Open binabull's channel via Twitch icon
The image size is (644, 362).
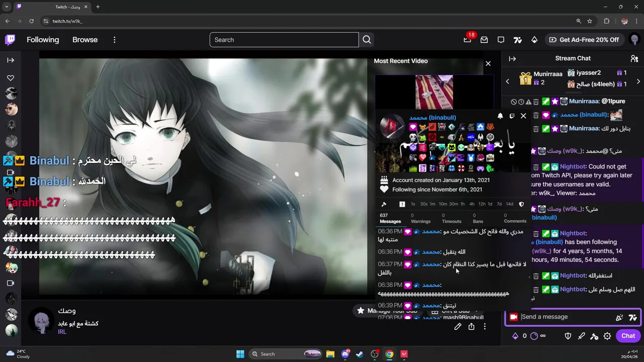(512, 116)
